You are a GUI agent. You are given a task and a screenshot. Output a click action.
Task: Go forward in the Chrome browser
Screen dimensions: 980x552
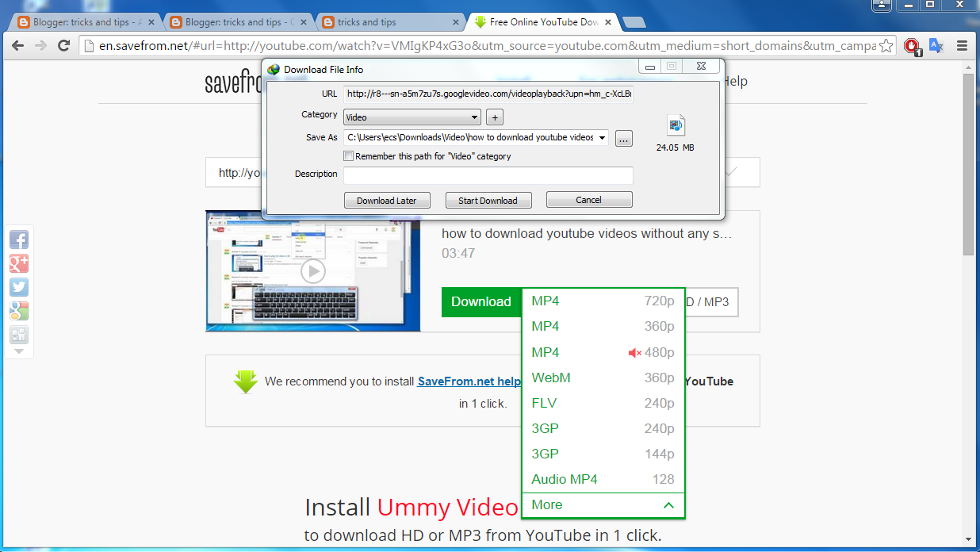point(40,45)
